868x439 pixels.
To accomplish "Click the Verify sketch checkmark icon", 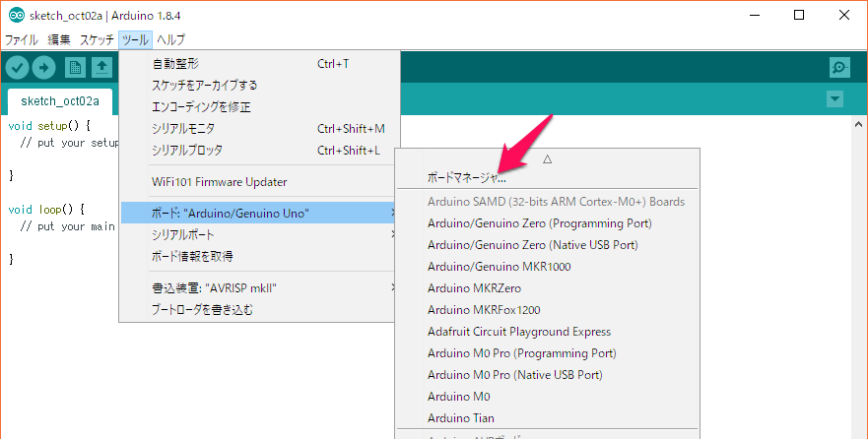I will click(17, 67).
